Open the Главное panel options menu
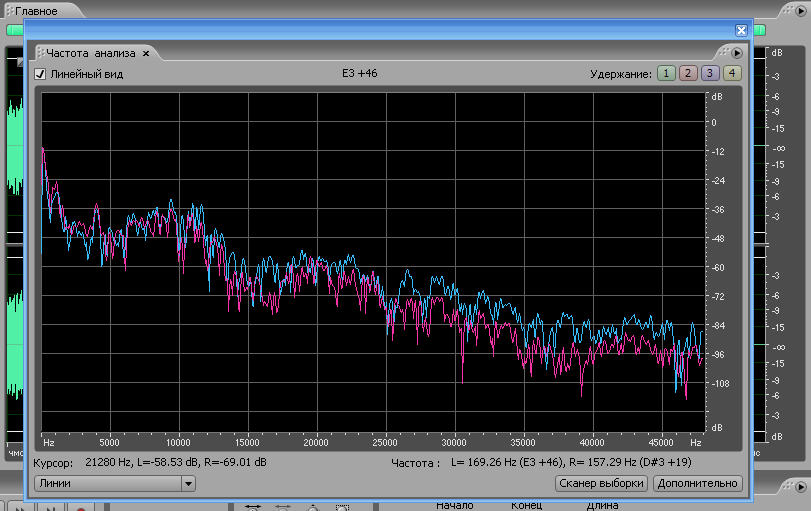This screenshot has width=811, height=511. click(800, 11)
